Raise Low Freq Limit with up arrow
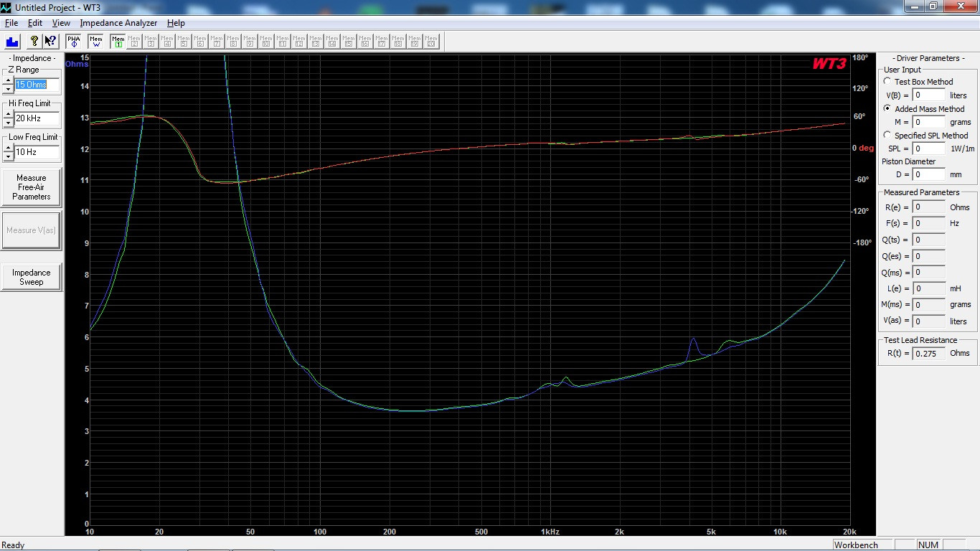This screenshot has width=980, height=551. 8,148
